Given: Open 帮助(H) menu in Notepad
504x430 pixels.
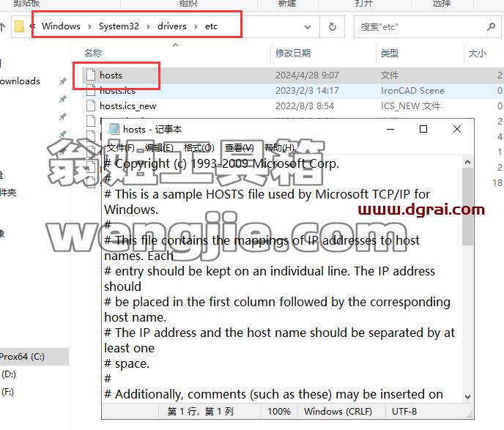Looking at the screenshot, I should 279,148.
